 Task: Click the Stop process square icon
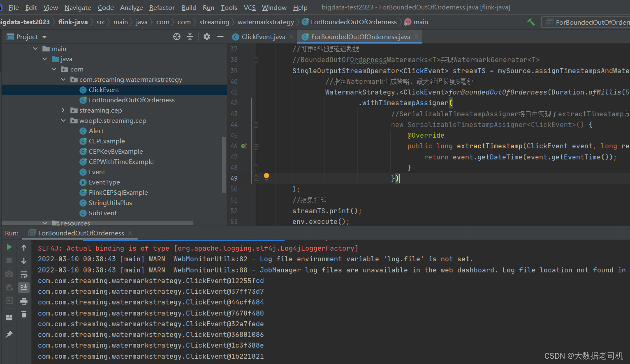pos(9,260)
